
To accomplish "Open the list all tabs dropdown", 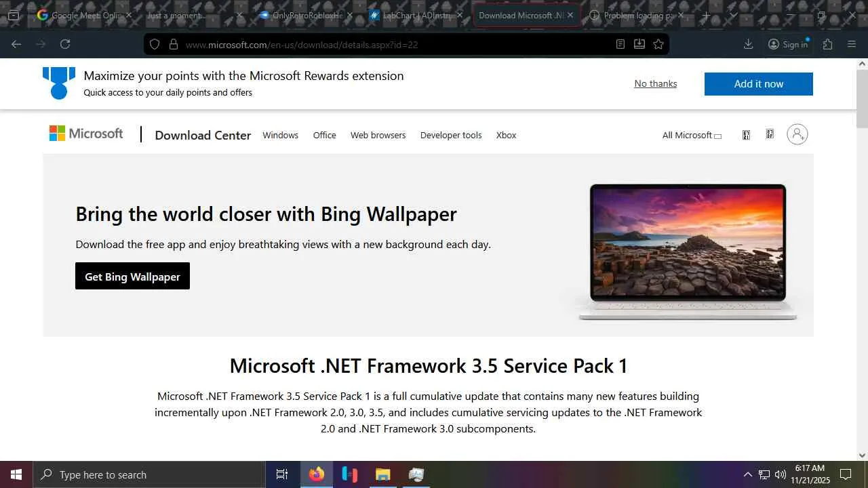I will pyautogui.click(x=733, y=15).
